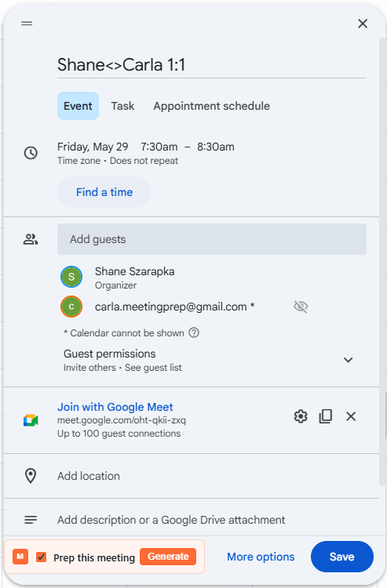Click the calendar hidden eye icon
The height and width of the screenshot is (588, 387).
point(301,307)
